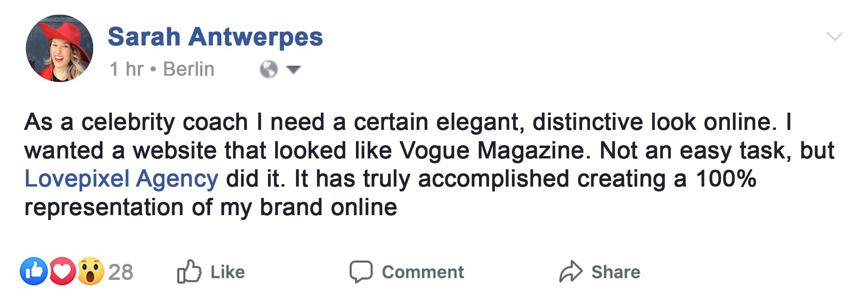This screenshot has height=298, width=868.
Task: Click the red heart reaction icon
Action: (62, 271)
